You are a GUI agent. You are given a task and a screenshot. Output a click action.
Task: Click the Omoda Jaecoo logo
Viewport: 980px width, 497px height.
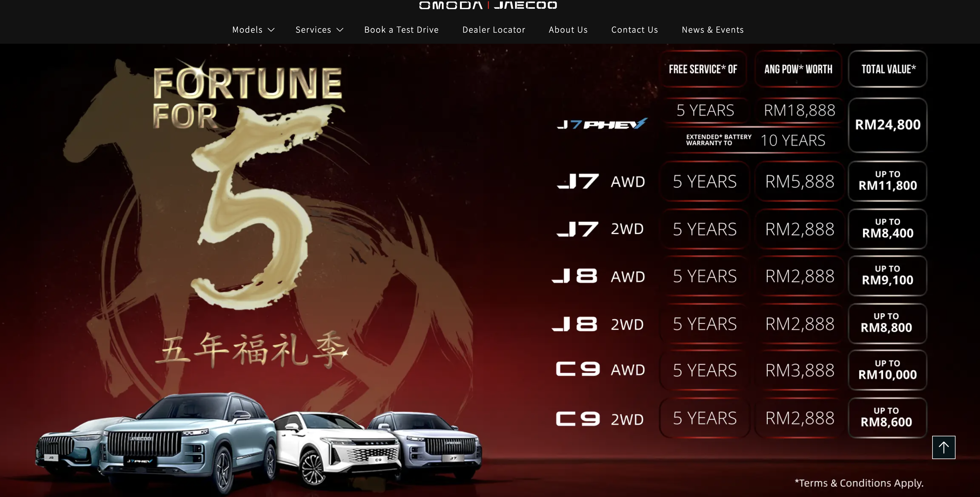pyautogui.click(x=488, y=5)
